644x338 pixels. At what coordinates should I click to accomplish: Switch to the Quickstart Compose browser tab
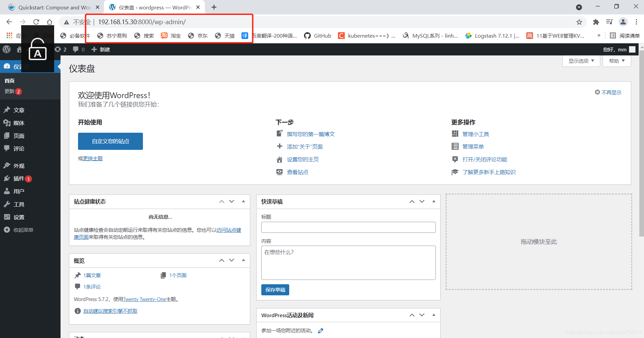[54, 7]
